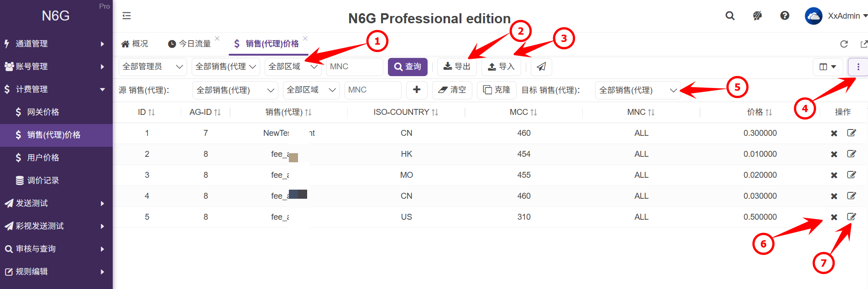Image resolution: width=868 pixels, height=289 pixels.
Task: Edit the row with ID 1
Action: [852, 133]
